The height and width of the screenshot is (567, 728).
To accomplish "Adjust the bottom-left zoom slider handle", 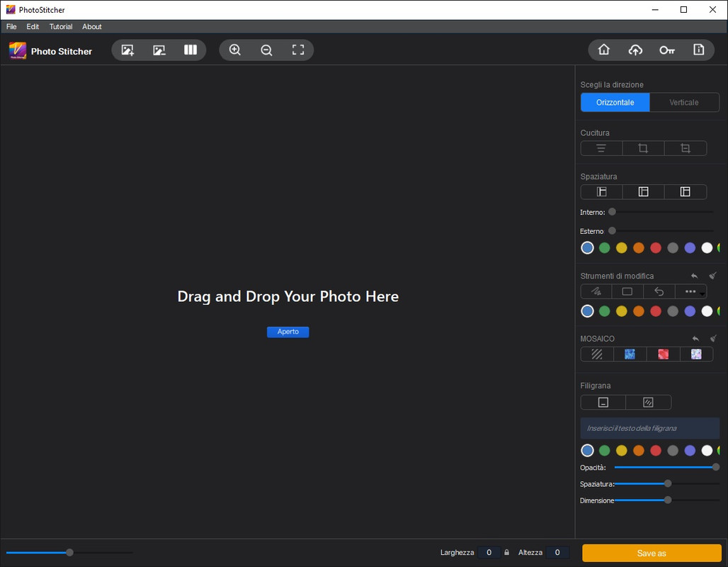I will pos(69,553).
